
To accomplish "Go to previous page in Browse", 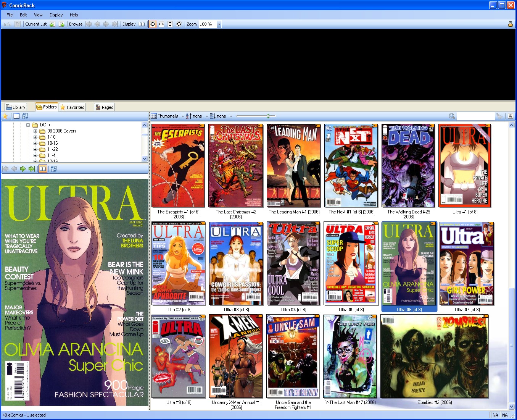I will tap(97, 24).
